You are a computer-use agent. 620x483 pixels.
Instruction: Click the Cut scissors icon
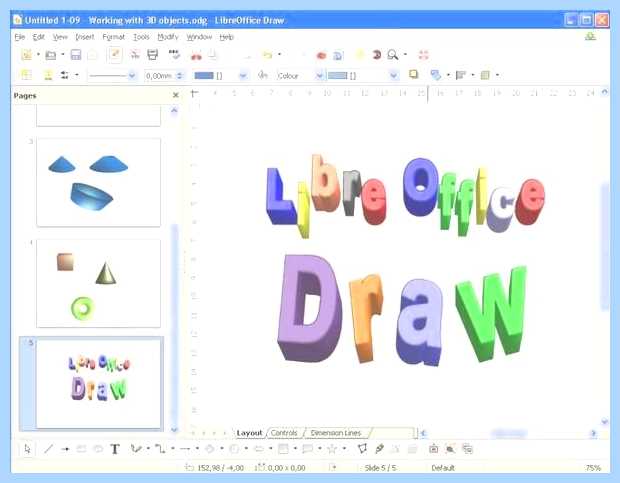tap(196, 55)
